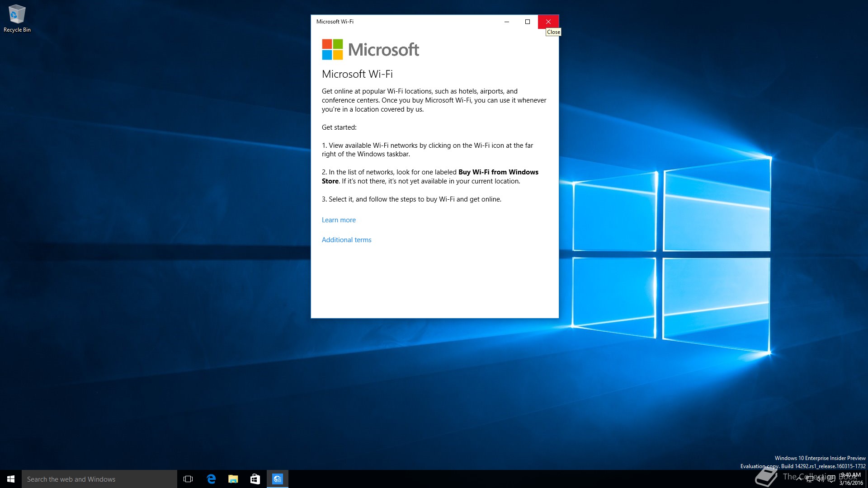Minimize the Microsoft Wi-Fi window
The height and width of the screenshot is (488, 868).
506,22
